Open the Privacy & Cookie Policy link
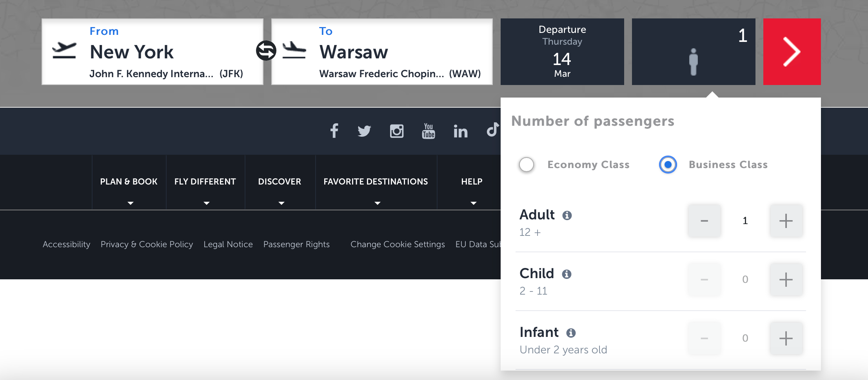The width and height of the screenshot is (868, 380). 147,244
